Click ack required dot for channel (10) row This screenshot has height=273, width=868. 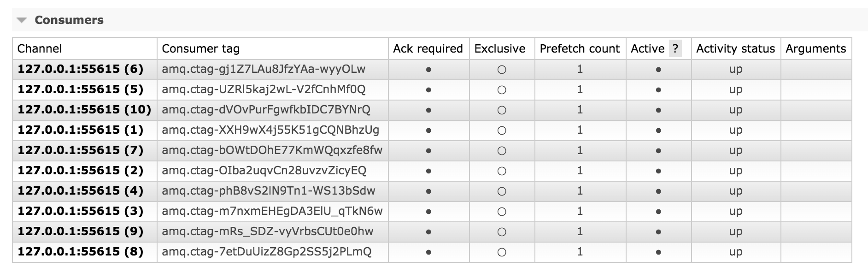[428, 110]
